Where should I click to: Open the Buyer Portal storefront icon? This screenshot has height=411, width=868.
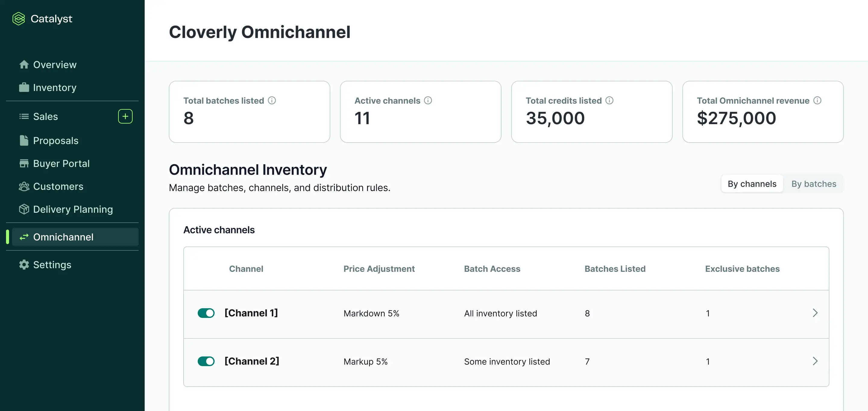[x=24, y=163]
